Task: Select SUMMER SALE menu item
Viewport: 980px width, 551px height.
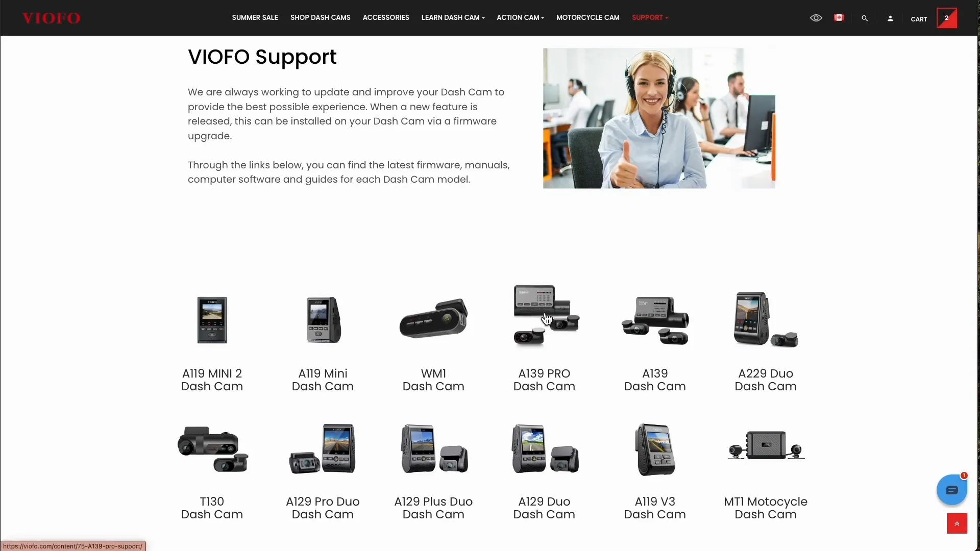Action: 254,17
